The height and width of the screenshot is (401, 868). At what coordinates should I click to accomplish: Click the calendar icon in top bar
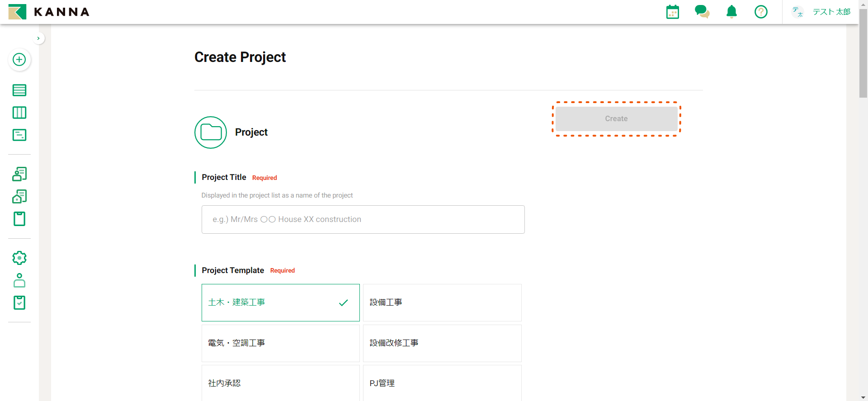click(672, 12)
